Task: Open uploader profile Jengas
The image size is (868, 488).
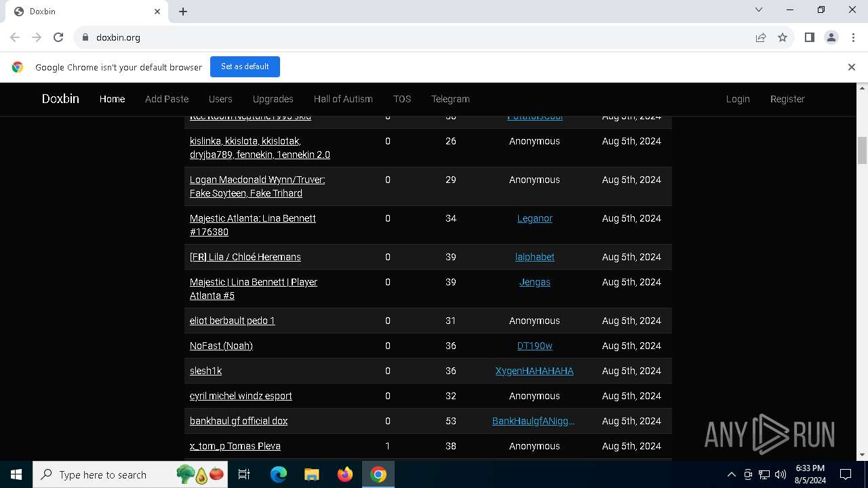Action: [534, 282]
